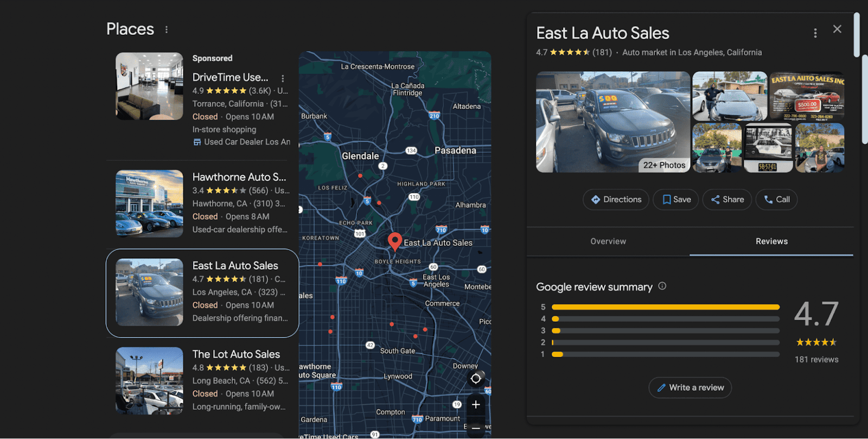Click the red East La Auto Sales map pin
Image resolution: width=868 pixels, height=439 pixels.
(x=395, y=241)
